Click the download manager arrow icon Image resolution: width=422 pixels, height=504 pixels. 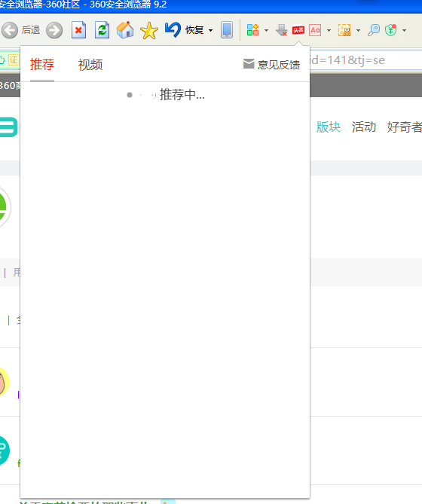(282, 30)
